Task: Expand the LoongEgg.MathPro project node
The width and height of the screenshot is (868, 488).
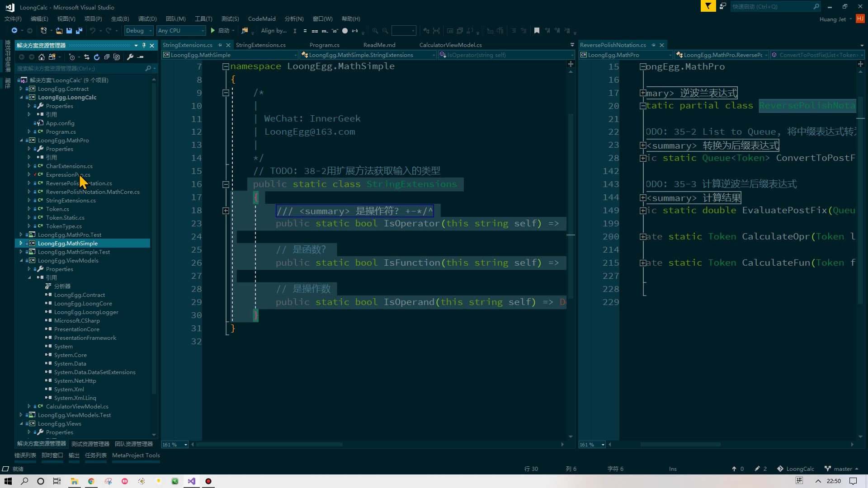Action: pos(21,140)
